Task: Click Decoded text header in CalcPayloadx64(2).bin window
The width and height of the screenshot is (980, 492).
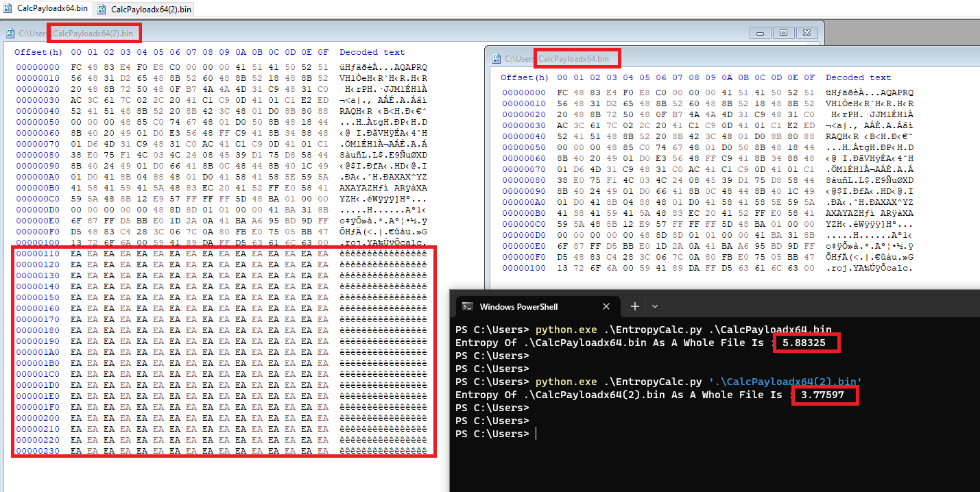Action: pos(372,52)
